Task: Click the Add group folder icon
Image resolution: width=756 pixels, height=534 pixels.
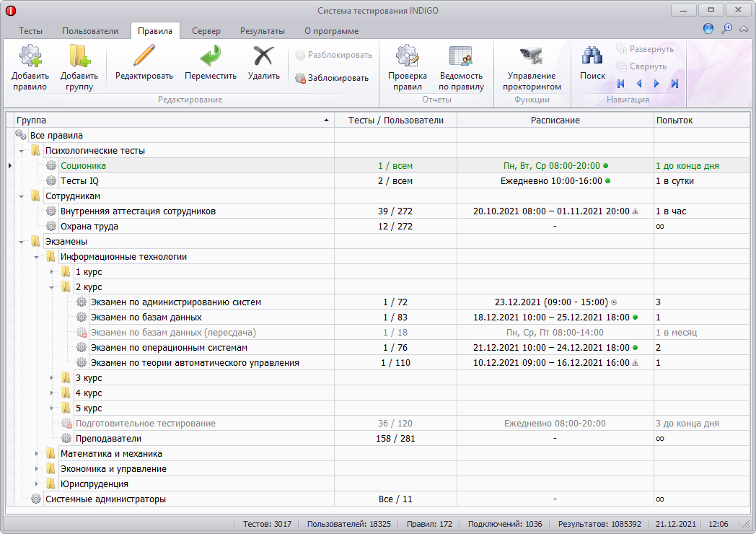Action: pyautogui.click(x=79, y=56)
